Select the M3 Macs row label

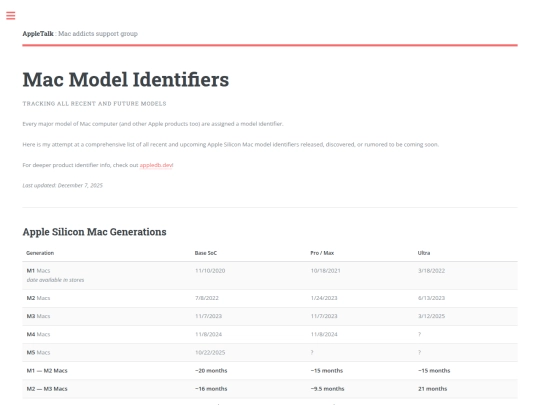pyautogui.click(x=38, y=316)
